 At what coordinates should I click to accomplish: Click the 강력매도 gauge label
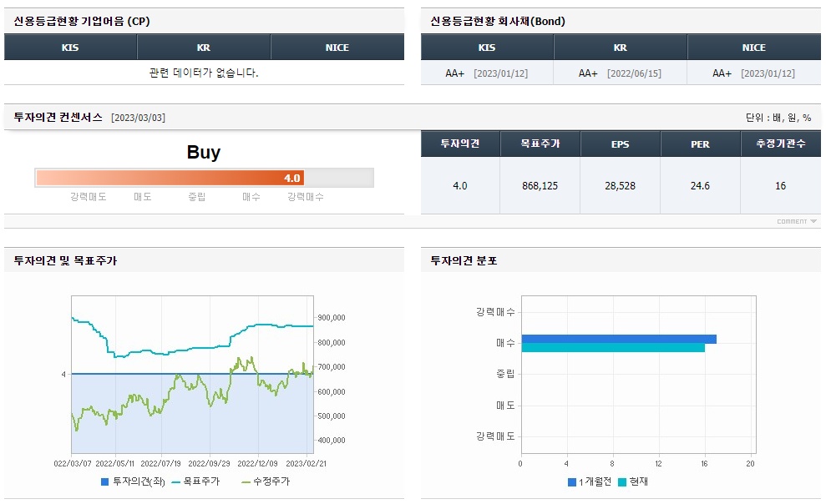[89, 197]
